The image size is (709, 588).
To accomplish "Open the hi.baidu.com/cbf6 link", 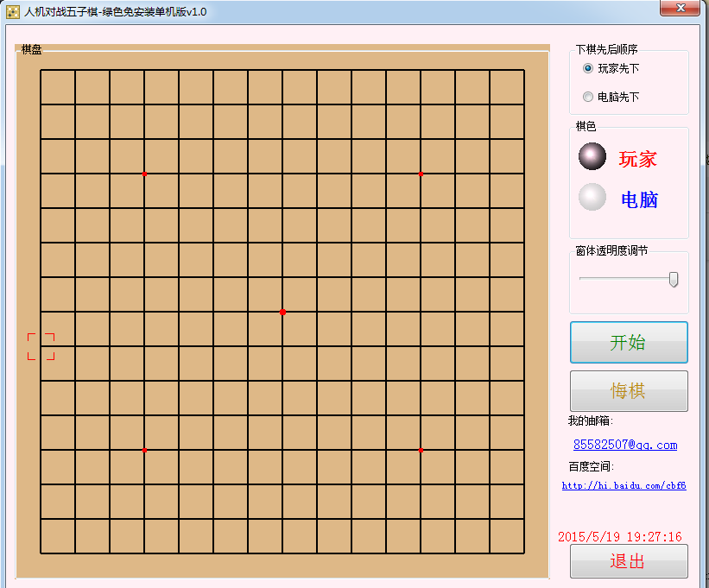I will click(x=624, y=485).
